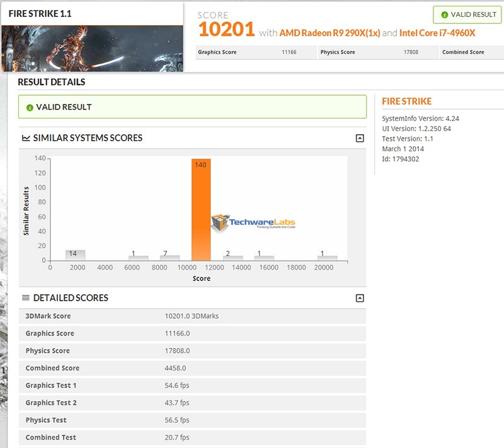Screen dimensions: 504x448
Task: Click the gray bar labeled 1 near 16000
Action: click(264, 258)
